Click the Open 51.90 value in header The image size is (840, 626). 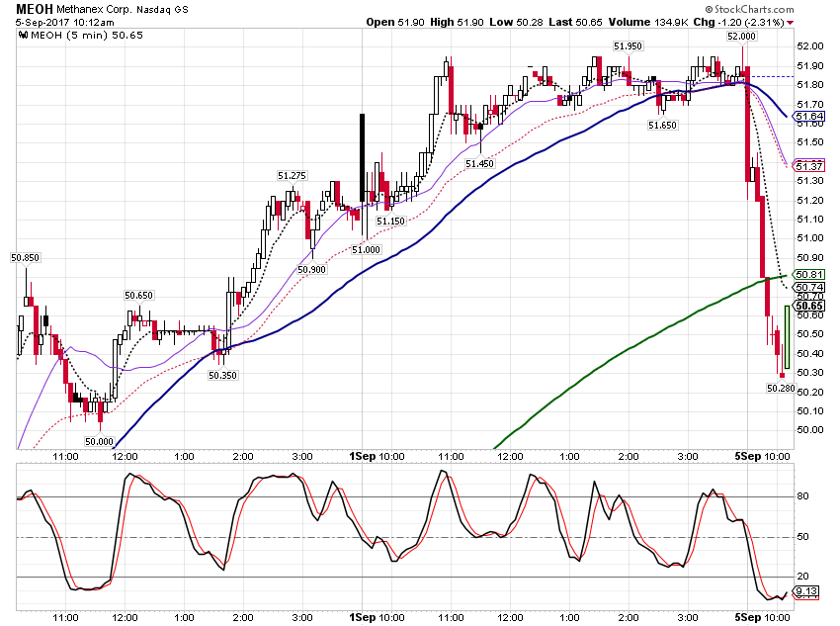(395, 23)
